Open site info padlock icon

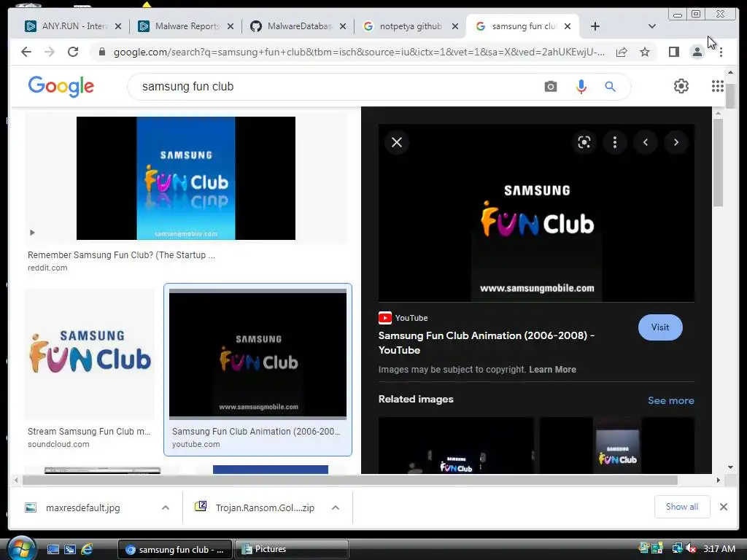pyautogui.click(x=102, y=52)
